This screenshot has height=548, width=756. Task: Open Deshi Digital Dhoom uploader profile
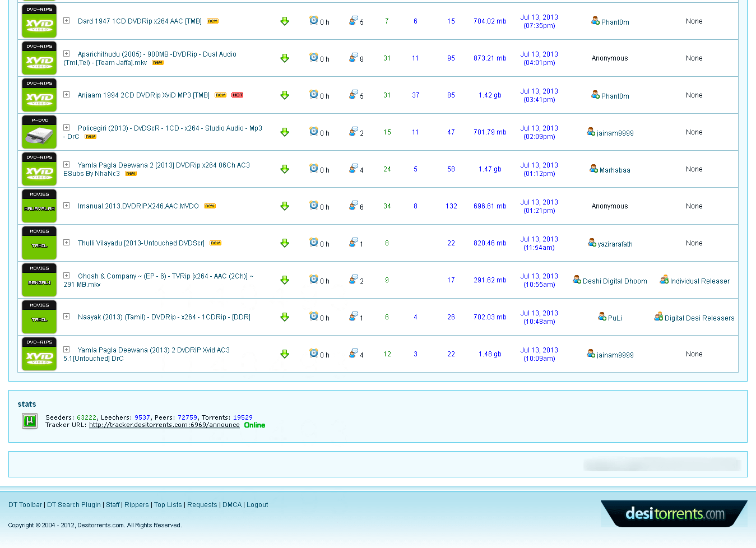pyautogui.click(x=615, y=281)
